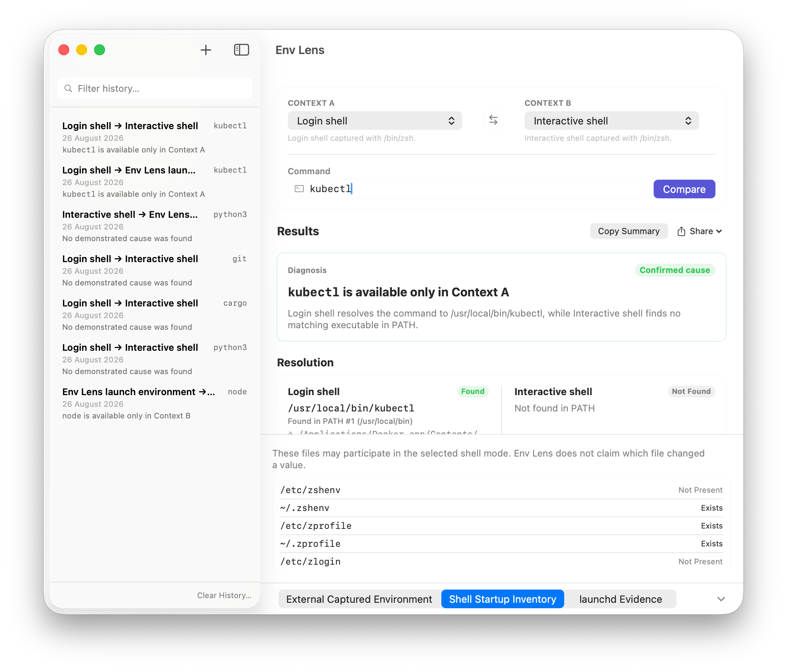This screenshot has width=787, height=672.
Task: Open the launchd Evidence tab
Action: point(620,599)
